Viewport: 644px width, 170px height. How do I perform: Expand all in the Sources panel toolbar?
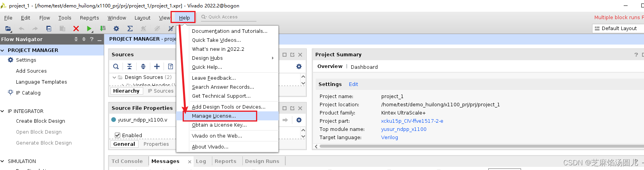[143, 66]
